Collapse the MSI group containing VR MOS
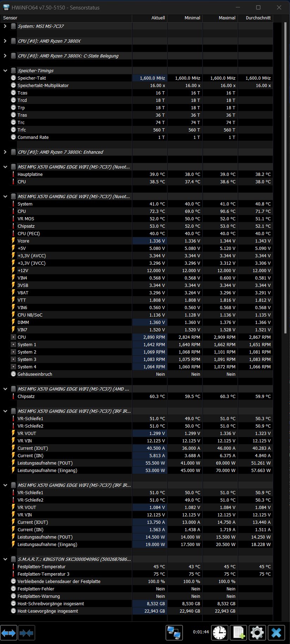The image size is (290, 644). 5,196
